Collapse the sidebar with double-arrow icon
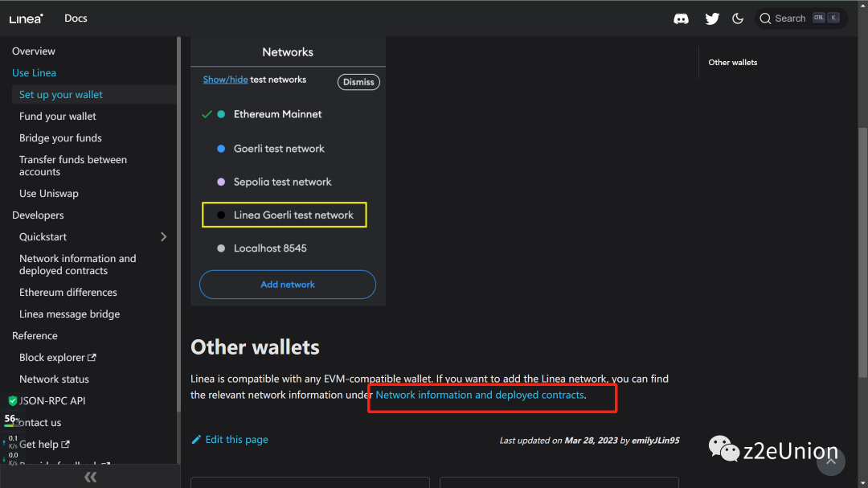Viewport: 868px width, 488px height. 90,478
